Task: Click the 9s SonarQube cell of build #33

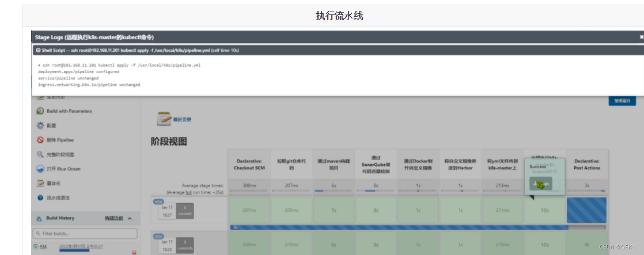Action: (376, 244)
